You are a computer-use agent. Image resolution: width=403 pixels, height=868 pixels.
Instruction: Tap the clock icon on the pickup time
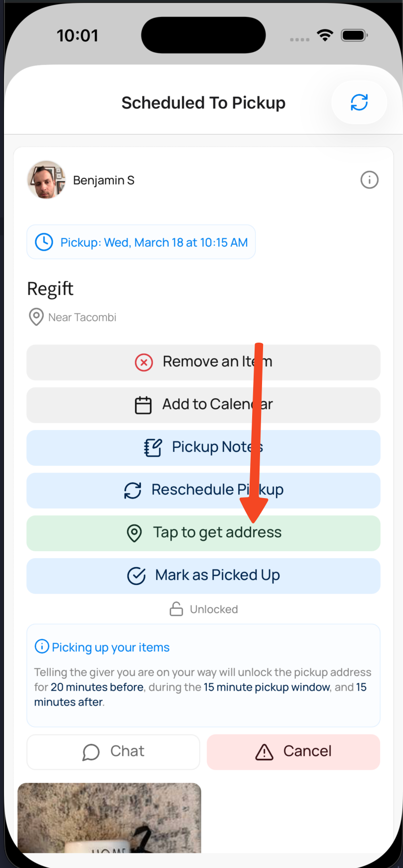pyautogui.click(x=44, y=242)
